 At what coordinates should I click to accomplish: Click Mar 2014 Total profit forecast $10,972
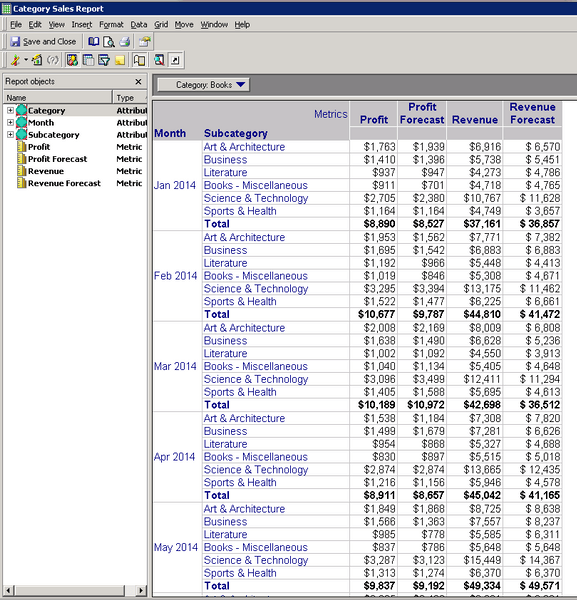426,405
